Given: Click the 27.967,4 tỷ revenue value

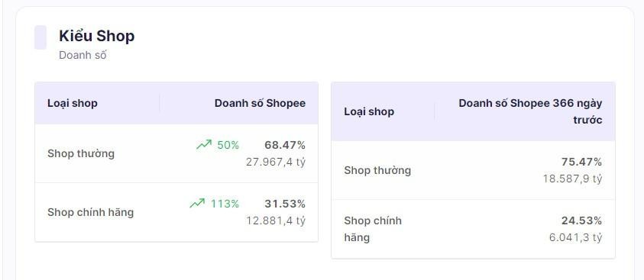Looking at the screenshot, I should [276, 162].
